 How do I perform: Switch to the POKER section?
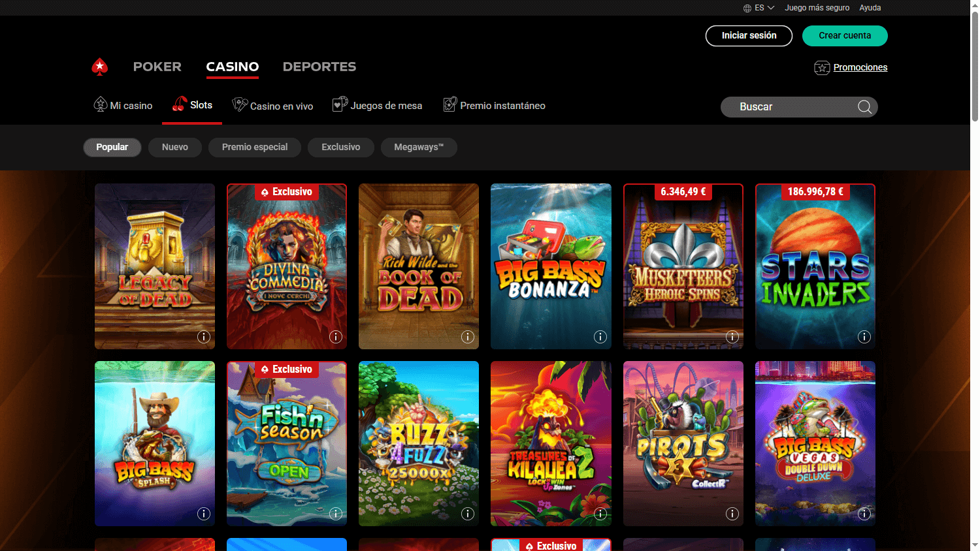[x=157, y=67]
